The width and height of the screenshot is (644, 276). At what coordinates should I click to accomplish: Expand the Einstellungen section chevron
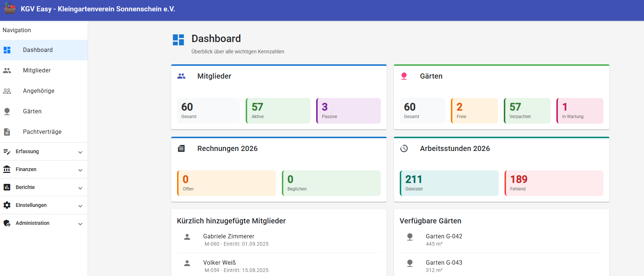pyautogui.click(x=80, y=206)
